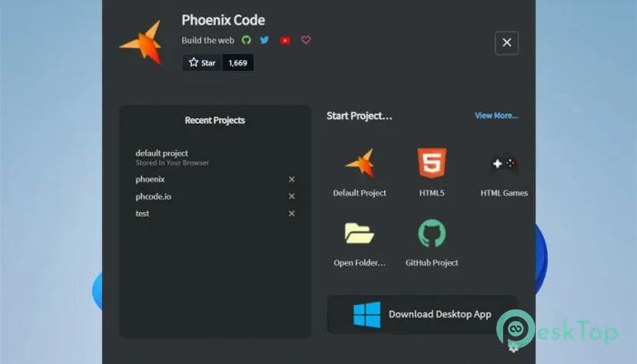The image size is (637, 364).
Task: Open the GitHub icon link near Build the web
Action: [x=247, y=40]
